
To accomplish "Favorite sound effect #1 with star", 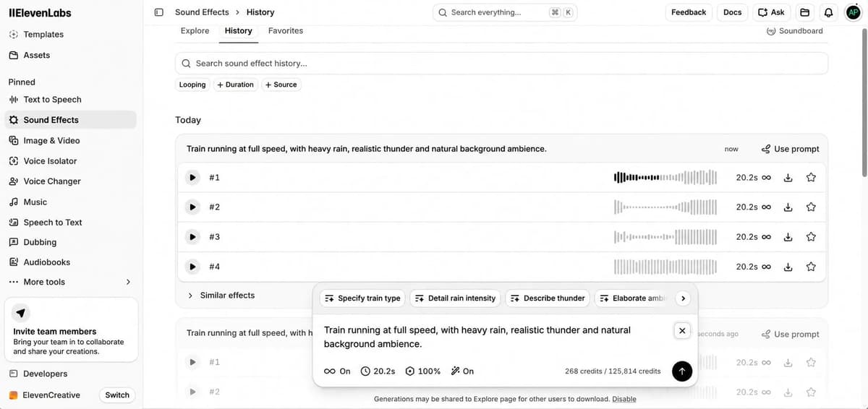I will [x=811, y=178].
